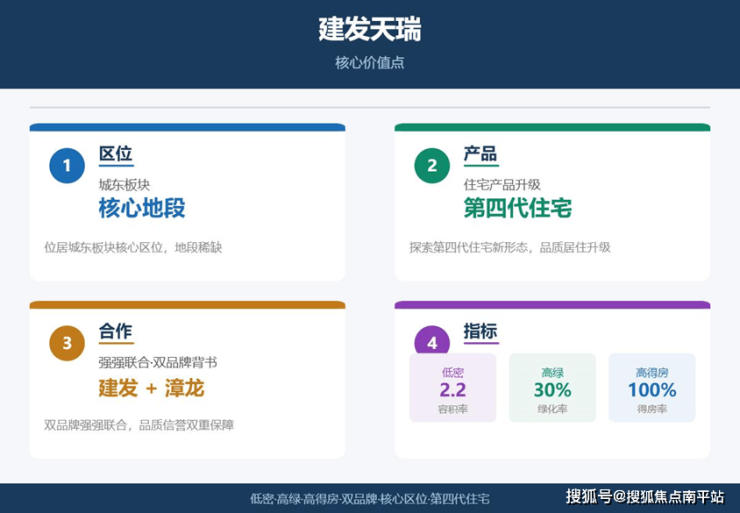Image resolution: width=740 pixels, height=513 pixels.
Task: Open the 合作 section heading
Action: tap(115, 332)
